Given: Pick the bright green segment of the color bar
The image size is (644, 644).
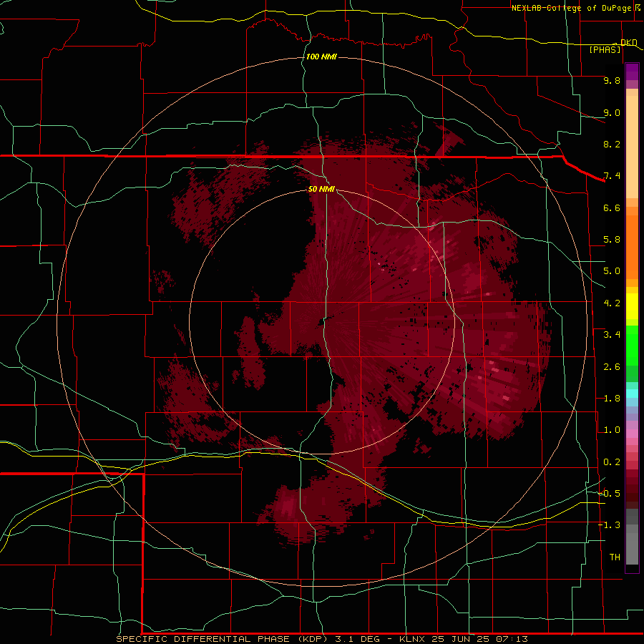Looking at the screenshot, I should tap(632, 345).
